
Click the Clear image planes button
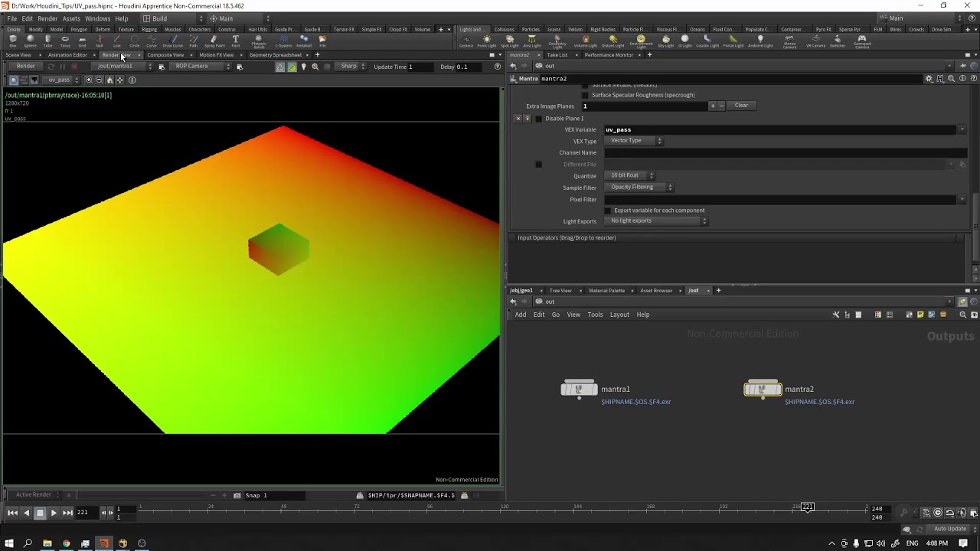[741, 106]
